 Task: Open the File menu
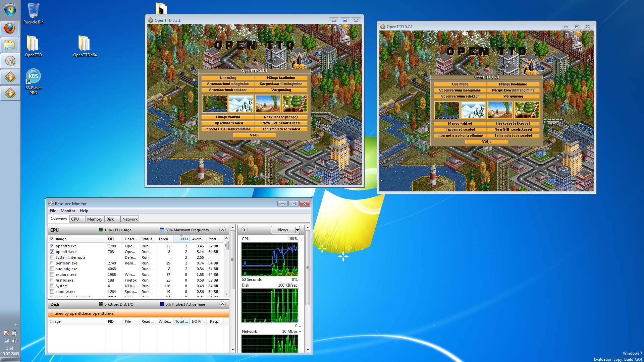[x=53, y=211]
